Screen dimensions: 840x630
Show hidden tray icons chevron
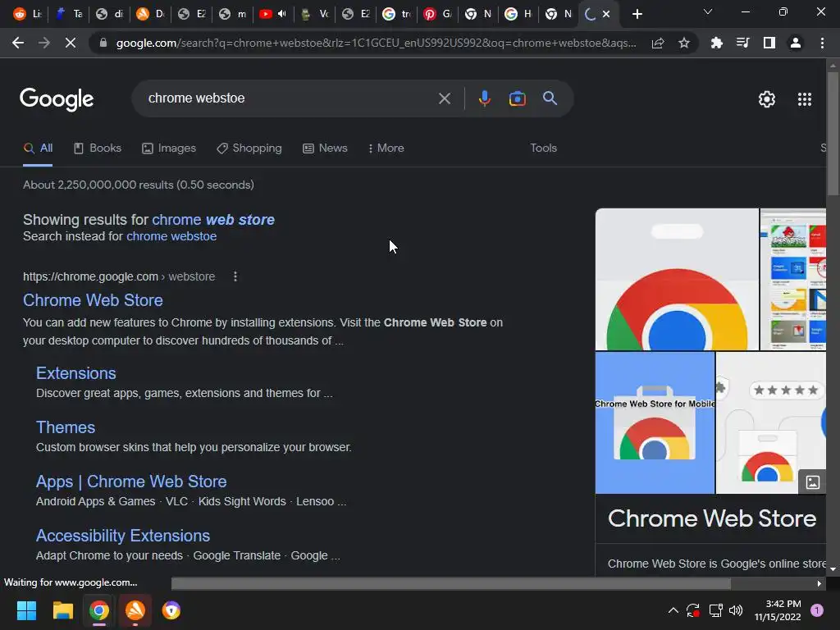tap(673, 610)
